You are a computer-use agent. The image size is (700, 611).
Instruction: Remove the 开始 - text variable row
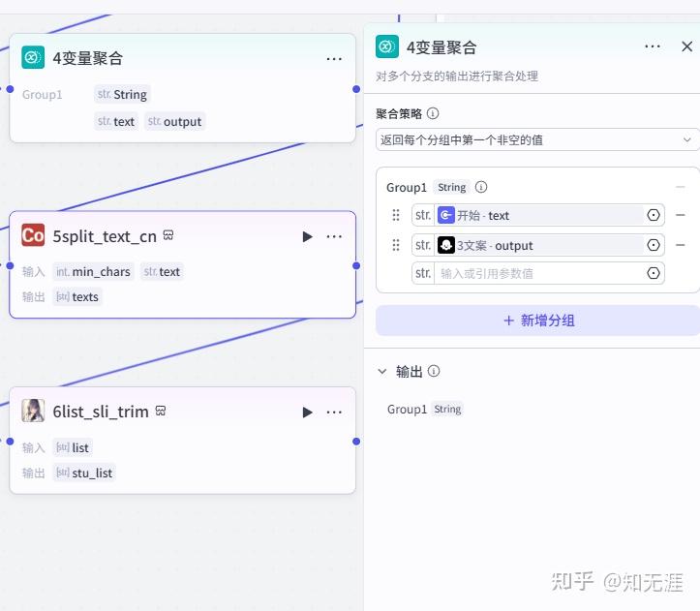click(x=681, y=215)
